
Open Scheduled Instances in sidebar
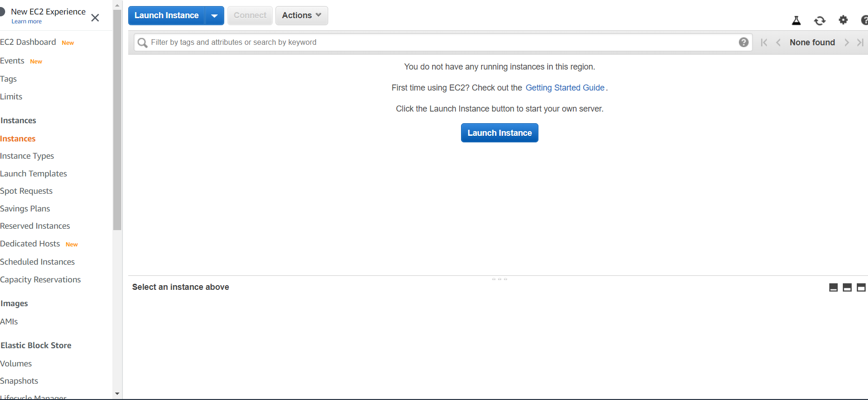click(x=37, y=262)
